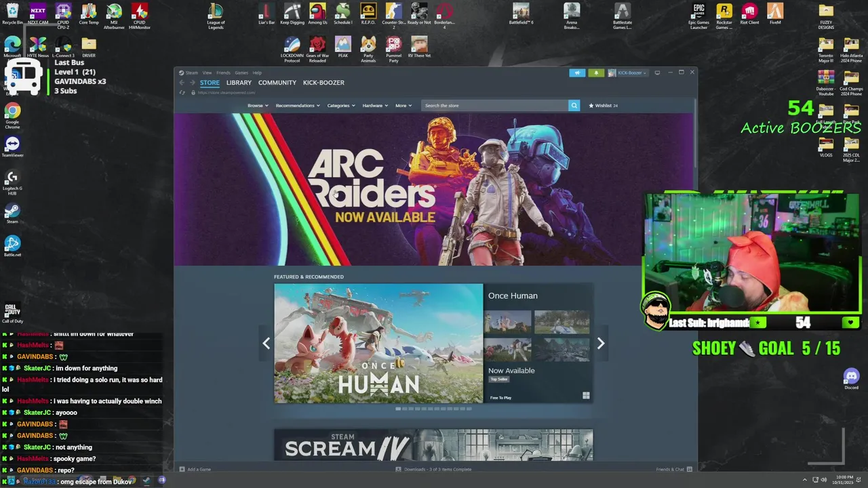The image size is (868, 488).
Task: Open Party Animals desktop icon
Action: pyautogui.click(x=368, y=49)
